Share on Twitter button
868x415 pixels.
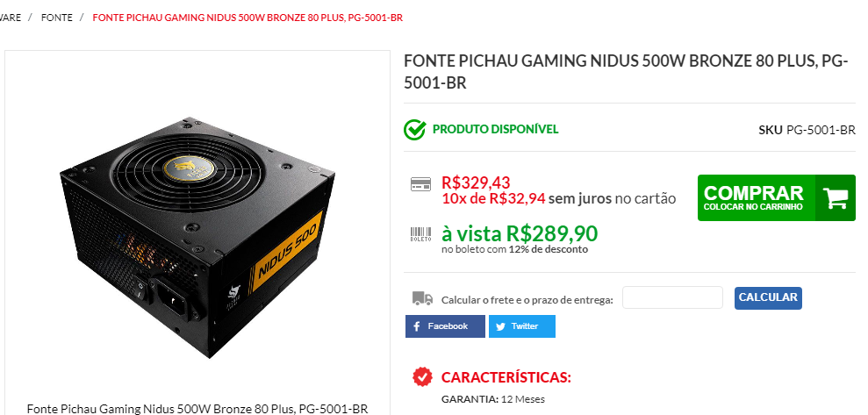[521, 326]
